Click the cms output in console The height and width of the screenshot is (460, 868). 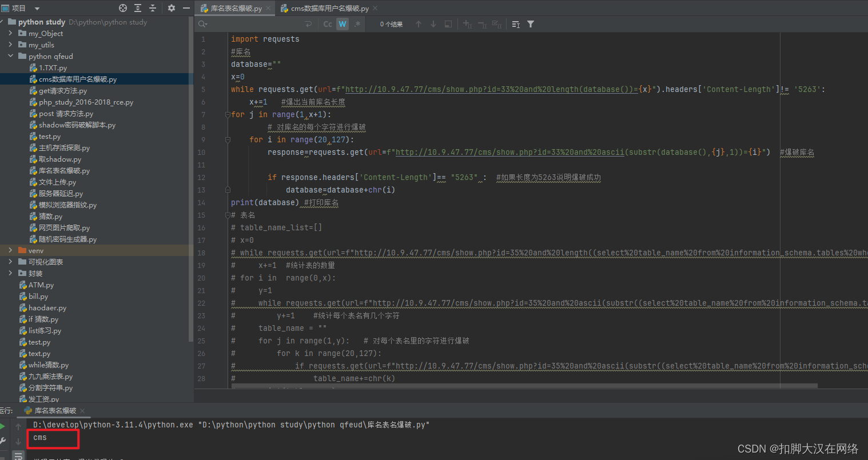coord(40,437)
